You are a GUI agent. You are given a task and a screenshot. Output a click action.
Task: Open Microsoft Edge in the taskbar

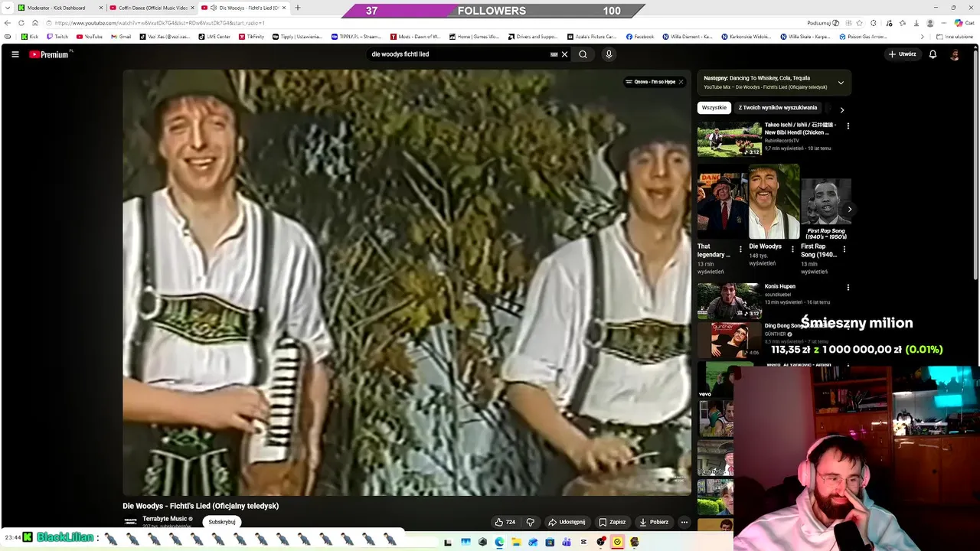click(499, 542)
